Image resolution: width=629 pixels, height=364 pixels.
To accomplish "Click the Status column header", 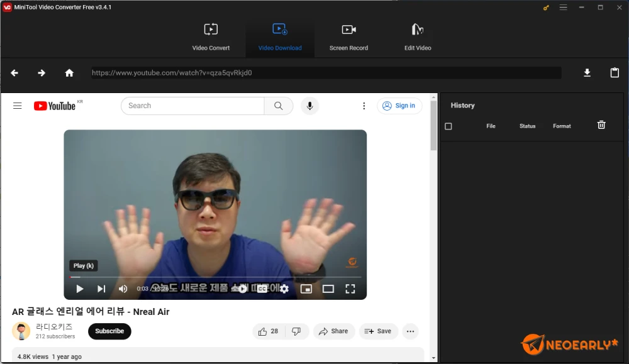I will [x=528, y=126].
